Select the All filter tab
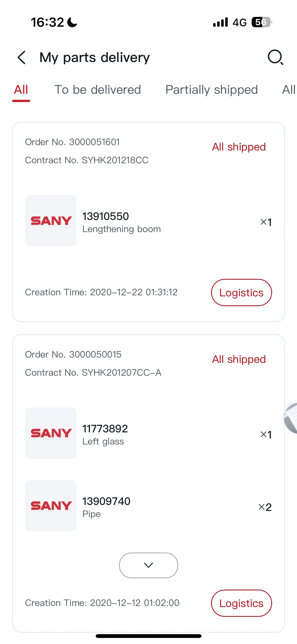Viewport: 297px width, 644px height. (x=21, y=90)
